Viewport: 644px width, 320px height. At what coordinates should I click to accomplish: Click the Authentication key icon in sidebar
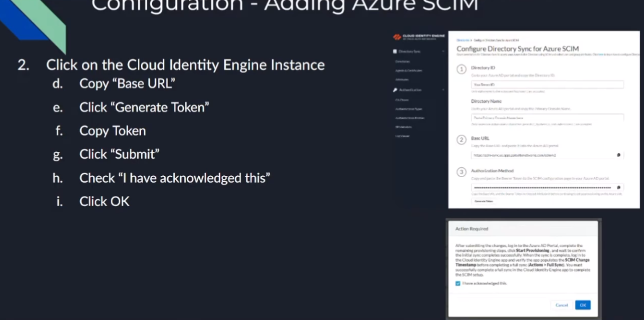(x=395, y=90)
